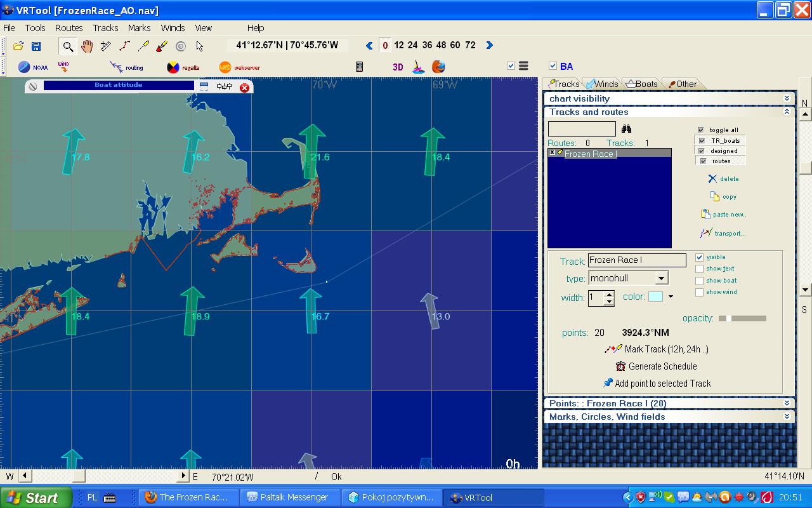Open the NOAA weather download
This screenshot has width=812, height=508.
33,67
